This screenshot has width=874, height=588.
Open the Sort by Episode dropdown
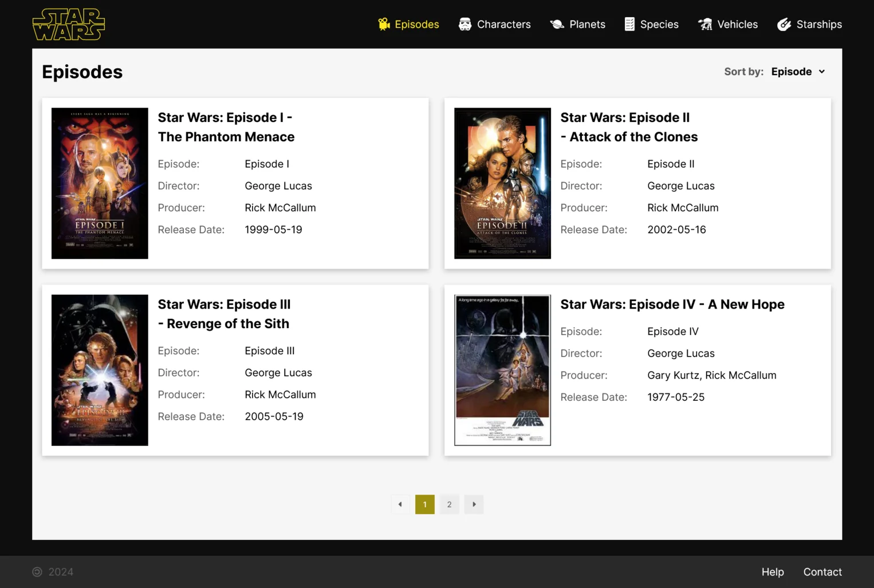pyautogui.click(x=798, y=72)
